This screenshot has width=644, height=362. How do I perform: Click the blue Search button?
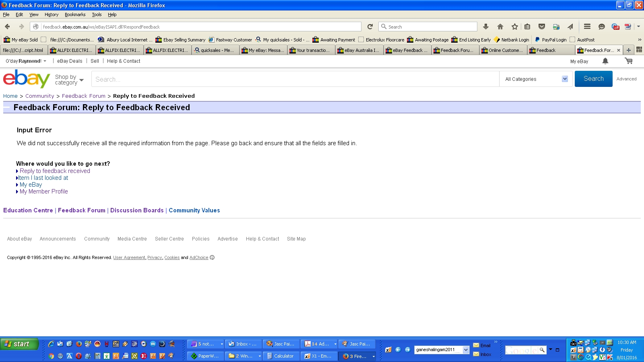click(594, 79)
